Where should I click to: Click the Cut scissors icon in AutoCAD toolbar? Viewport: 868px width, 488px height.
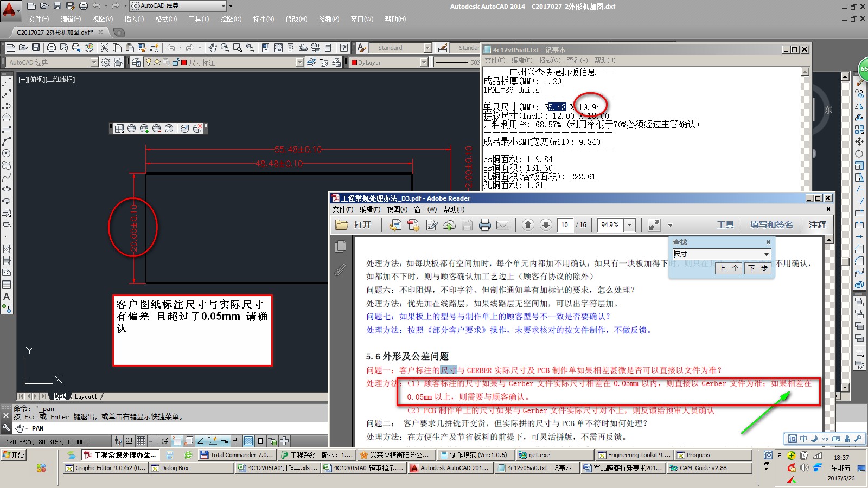105,48
